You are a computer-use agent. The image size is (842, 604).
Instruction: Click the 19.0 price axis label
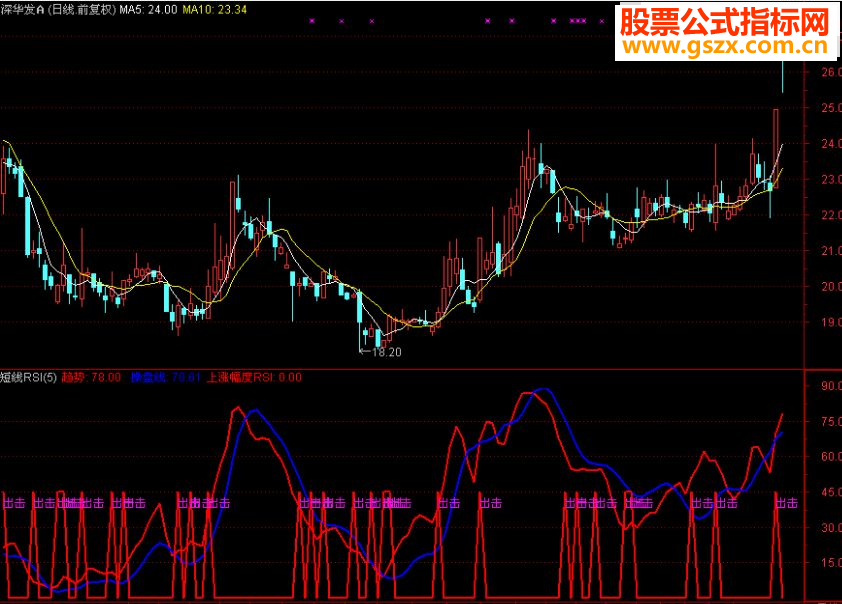(x=831, y=322)
